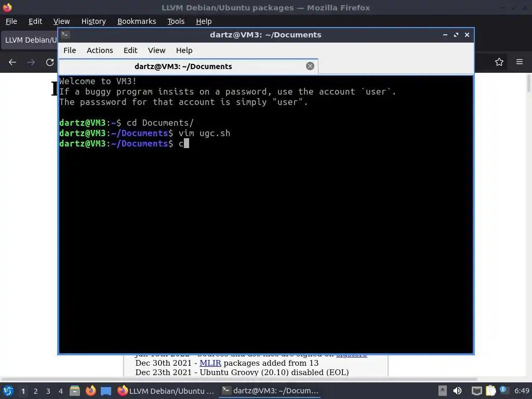532x399 pixels.
Task: Switch to workspace 3
Action: 48,391
